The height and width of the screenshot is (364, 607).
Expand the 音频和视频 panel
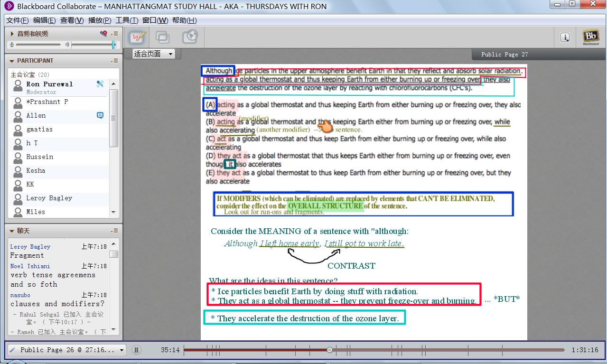[12, 34]
